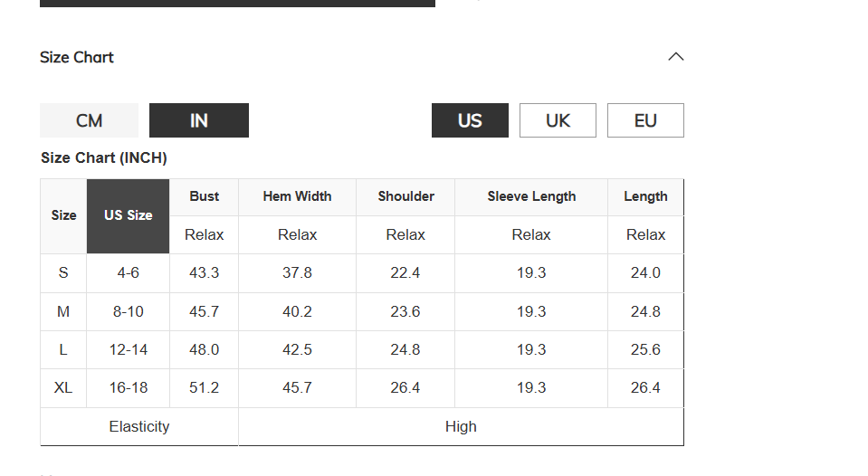Click the Elasticity row label
This screenshot has height=476, width=868.
click(x=139, y=427)
